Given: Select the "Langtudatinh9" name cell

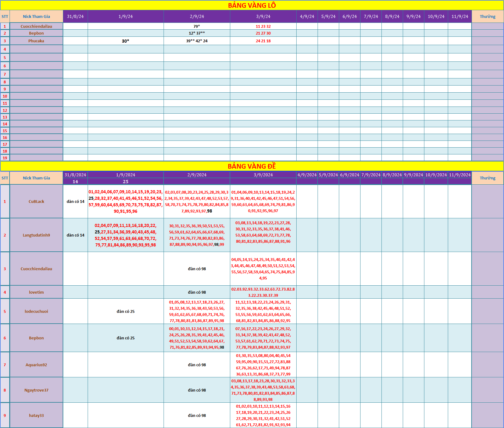Looking at the screenshot, I should pos(36,235).
